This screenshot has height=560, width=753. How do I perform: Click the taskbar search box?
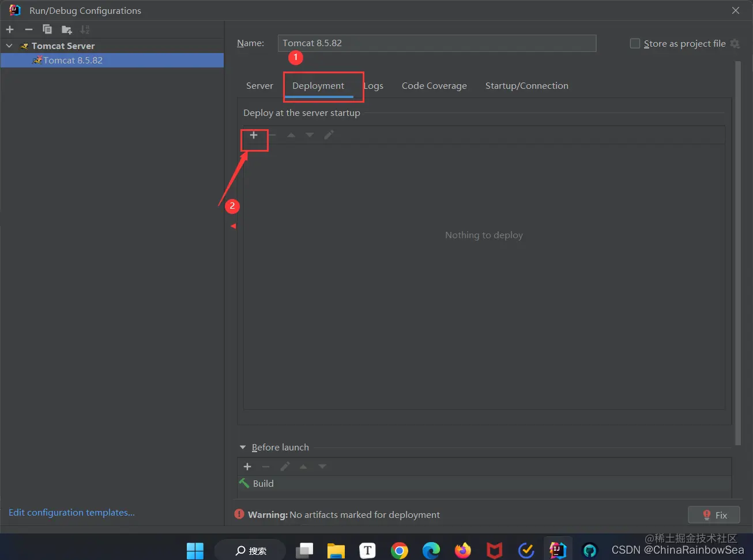pos(250,551)
